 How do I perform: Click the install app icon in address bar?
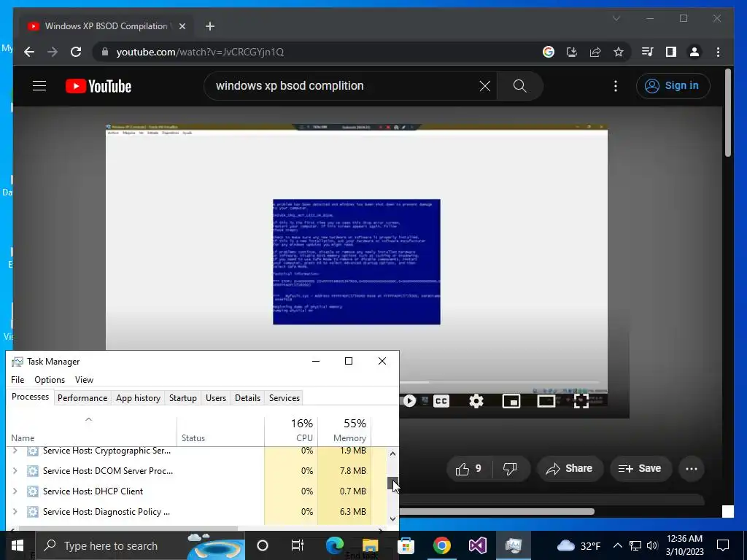572,52
